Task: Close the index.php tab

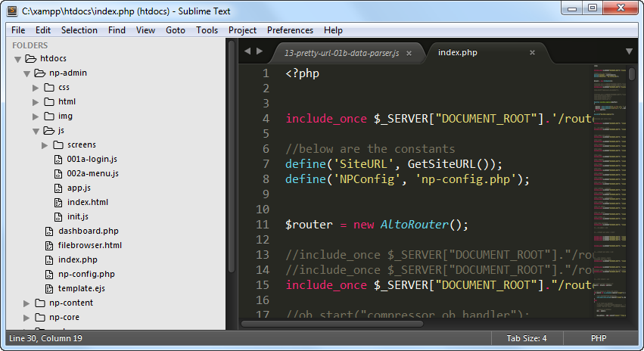Action: click(x=532, y=53)
